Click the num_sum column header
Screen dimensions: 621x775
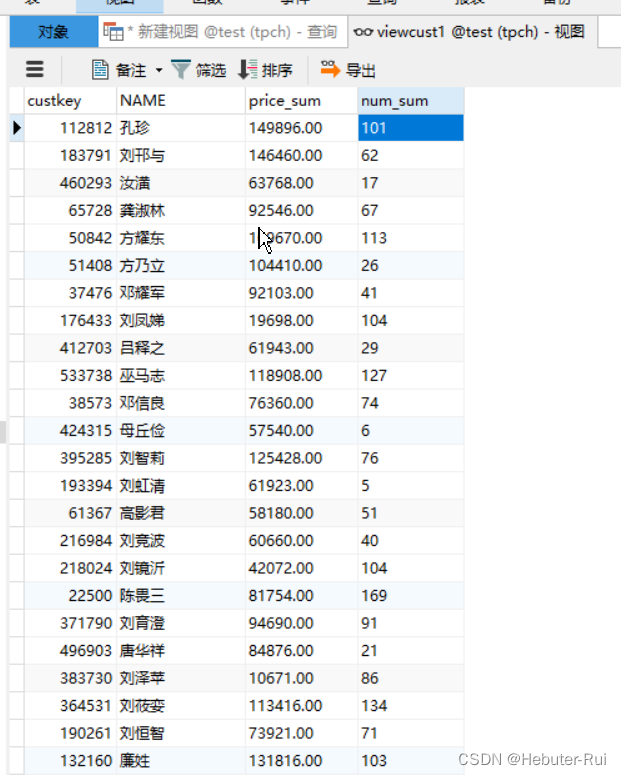(411, 101)
